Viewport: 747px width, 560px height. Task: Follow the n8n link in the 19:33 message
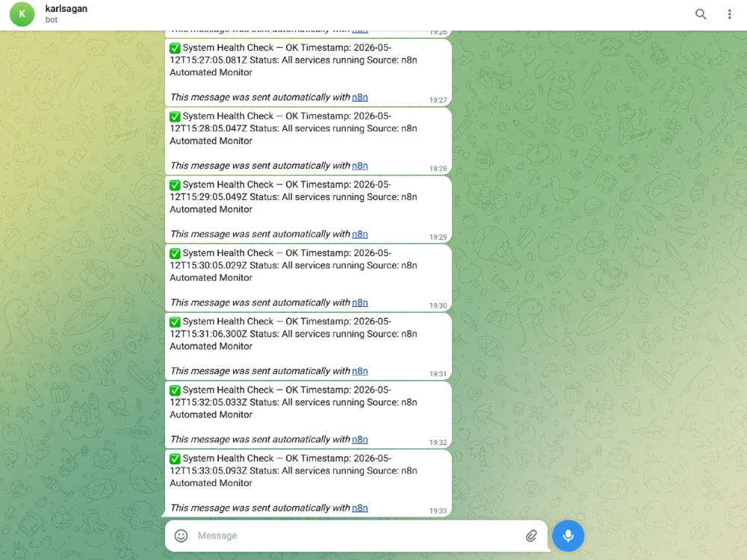pyautogui.click(x=360, y=508)
